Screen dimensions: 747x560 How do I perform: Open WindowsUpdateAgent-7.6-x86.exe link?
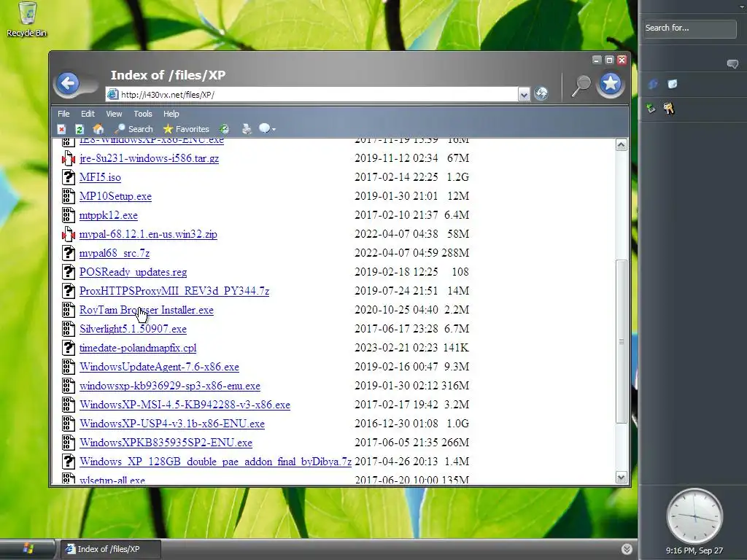pyautogui.click(x=159, y=367)
